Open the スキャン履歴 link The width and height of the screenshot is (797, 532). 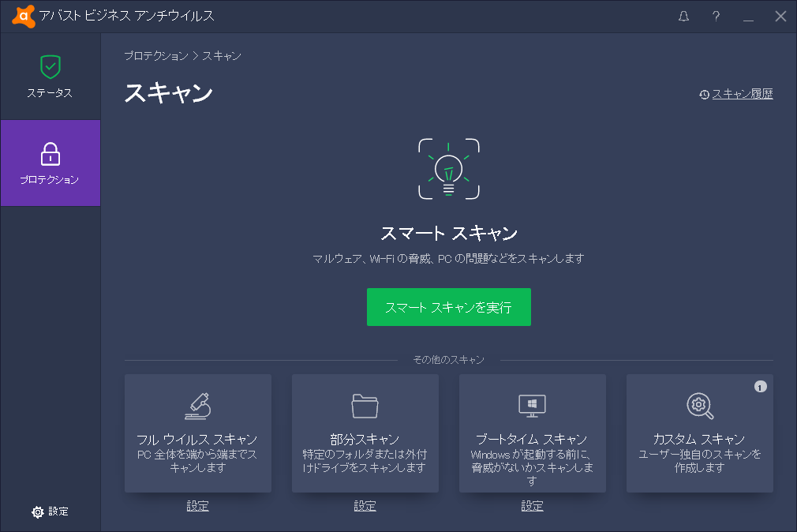(x=742, y=94)
